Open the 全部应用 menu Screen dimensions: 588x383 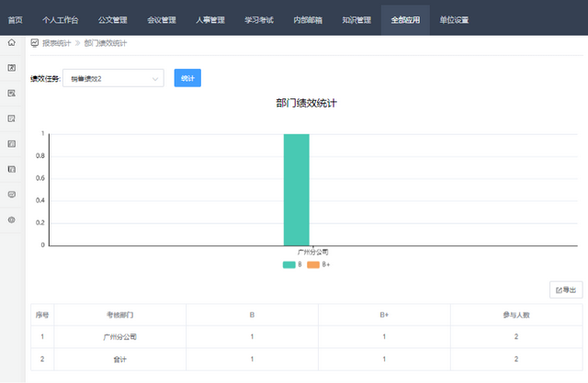(x=405, y=19)
